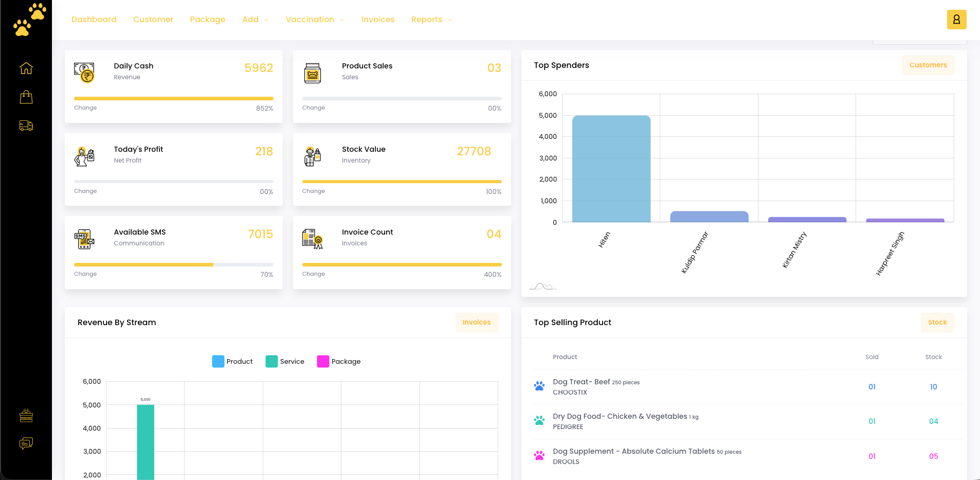Open the chat messages icon in the sidebar

coord(26,443)
